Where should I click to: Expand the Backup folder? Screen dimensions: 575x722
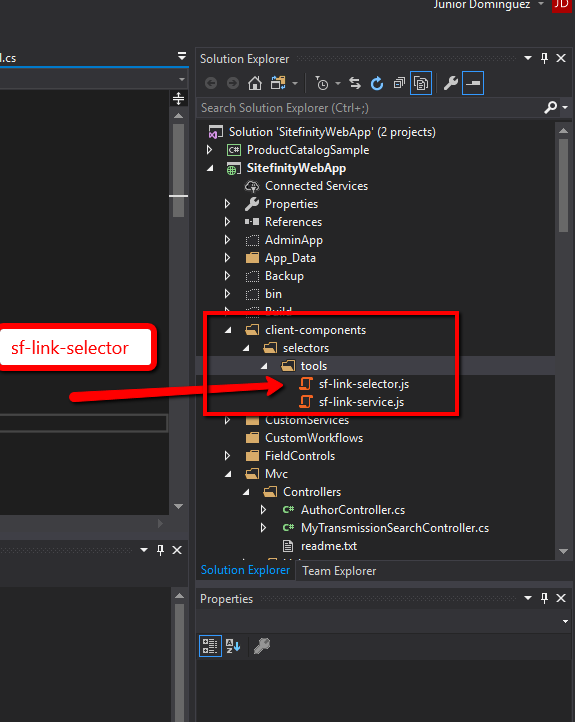pos(227,276)
